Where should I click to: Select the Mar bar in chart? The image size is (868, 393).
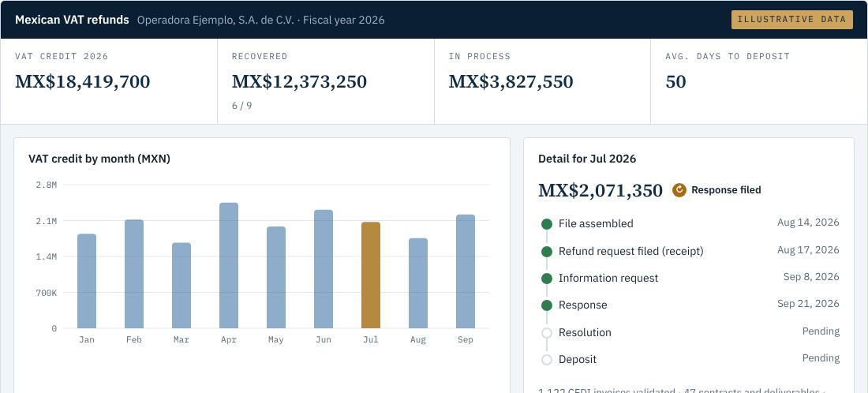click(181, 286)
